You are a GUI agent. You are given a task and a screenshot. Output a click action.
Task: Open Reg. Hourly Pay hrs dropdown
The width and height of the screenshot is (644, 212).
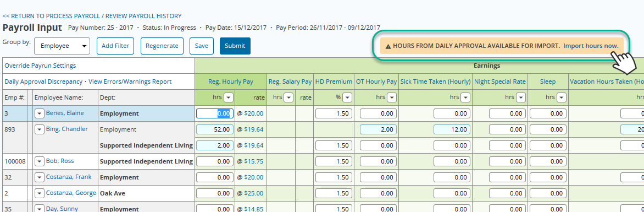tap(229, 97)
